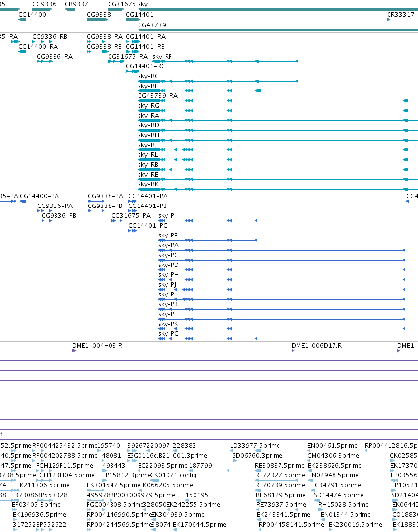
Task: Click the sky gene label in top track
Action: point(143,4)
